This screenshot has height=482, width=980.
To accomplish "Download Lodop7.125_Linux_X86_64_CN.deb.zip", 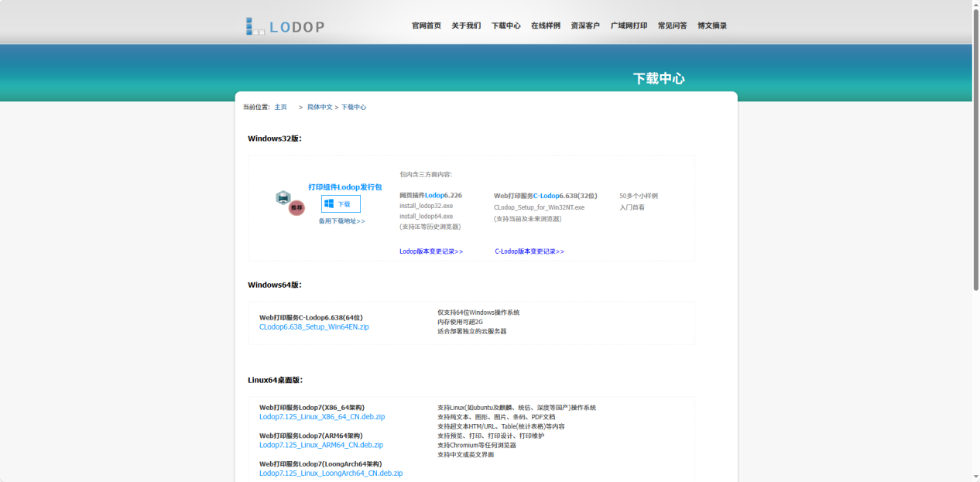I will tap(321, 416).
